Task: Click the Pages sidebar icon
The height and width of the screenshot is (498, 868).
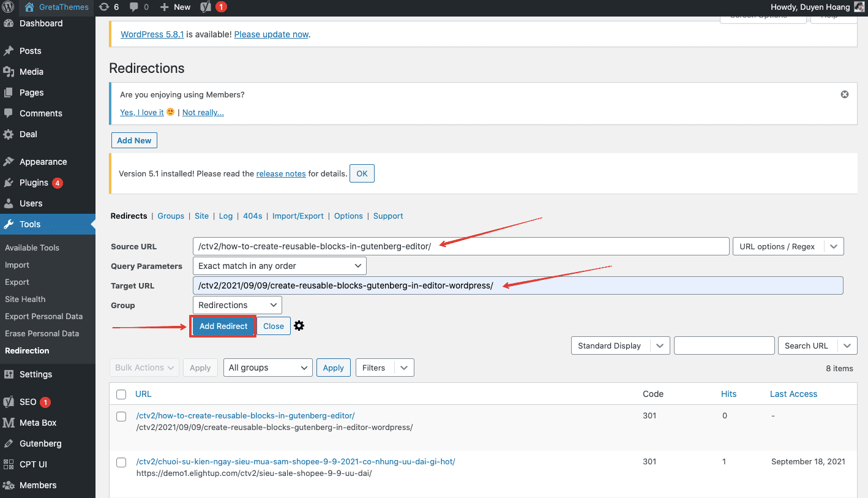Action: click(9, 92)
